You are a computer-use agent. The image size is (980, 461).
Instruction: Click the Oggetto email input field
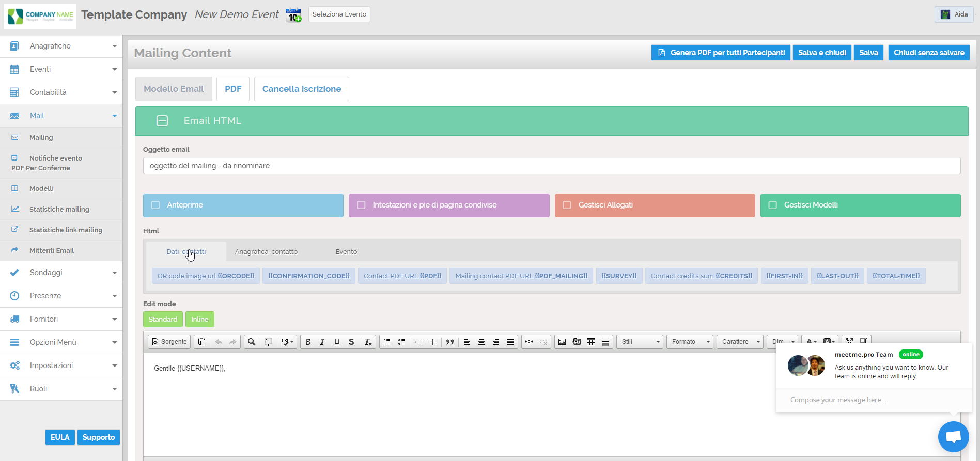pyautogui.click(x=552, y=166)
